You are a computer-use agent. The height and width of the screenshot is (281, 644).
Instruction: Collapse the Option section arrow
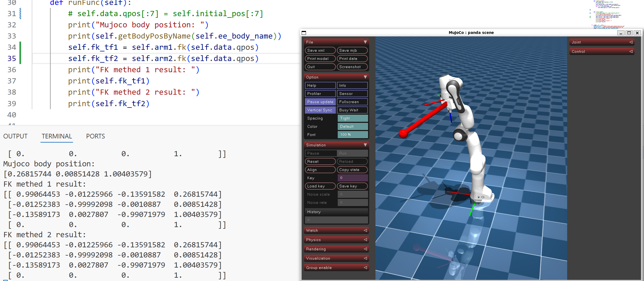click(x=365, y=77)
